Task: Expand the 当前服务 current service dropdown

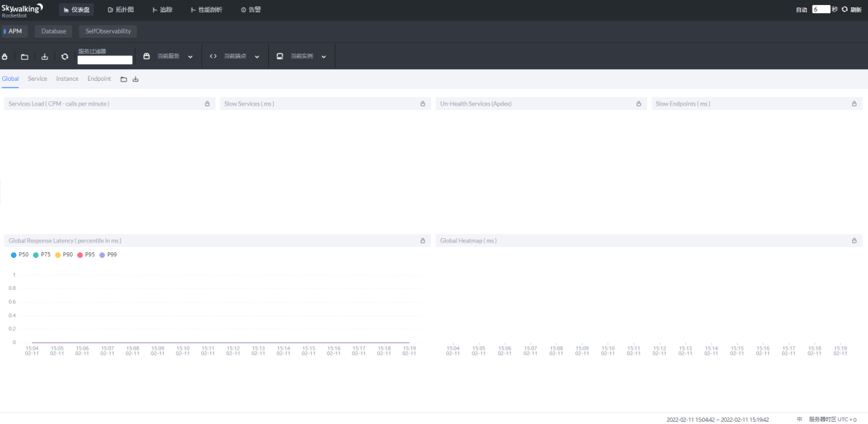Action: [169, 56]
